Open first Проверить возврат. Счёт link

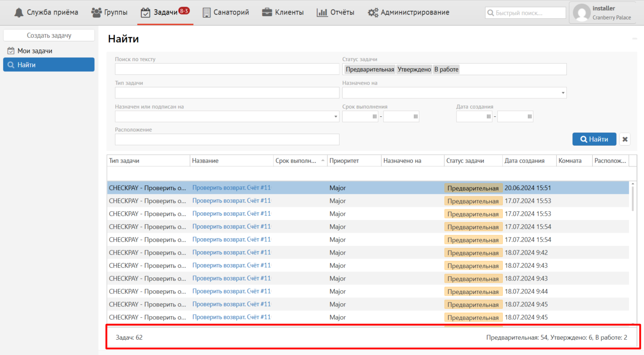coord(231,188)
